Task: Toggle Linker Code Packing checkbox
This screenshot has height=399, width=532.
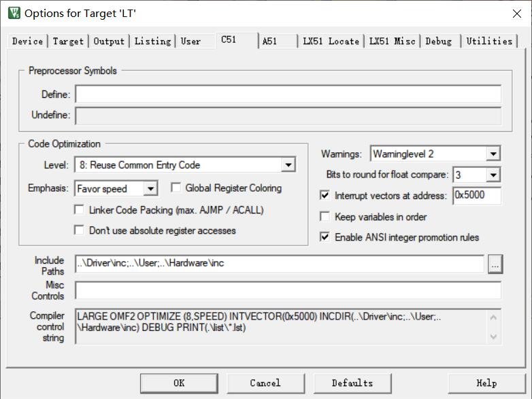Action: [x=79, y=209]
